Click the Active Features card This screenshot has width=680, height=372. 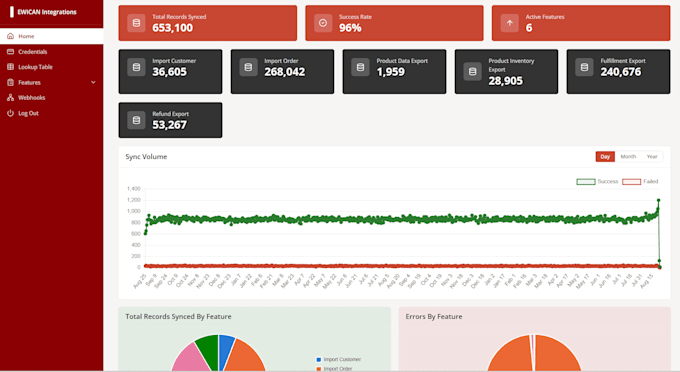pos(581,23)
